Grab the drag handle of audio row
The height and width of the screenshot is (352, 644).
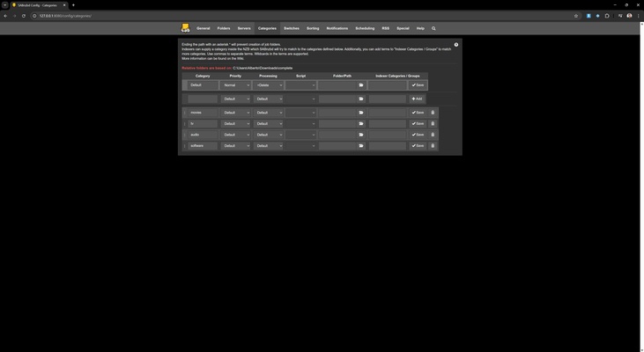click(184, 135)
